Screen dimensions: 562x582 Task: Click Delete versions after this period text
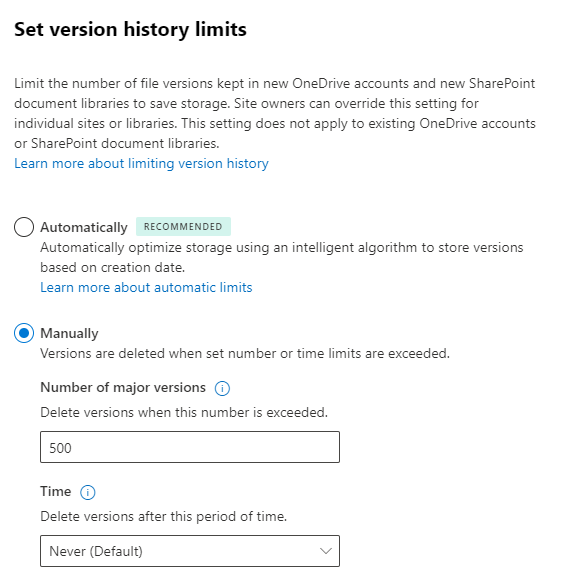[163, 516]
